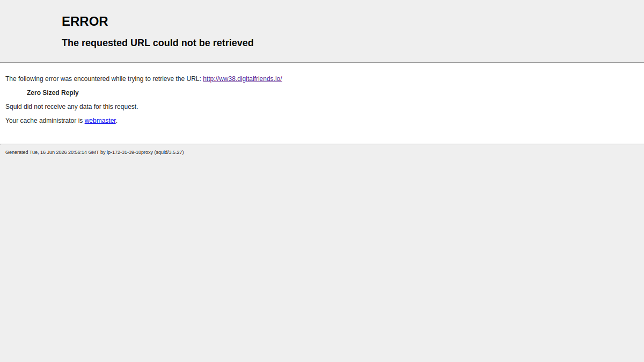
Task: Click the 'requested URL could not be retrieved' heading
Action: tap(158, 43)
